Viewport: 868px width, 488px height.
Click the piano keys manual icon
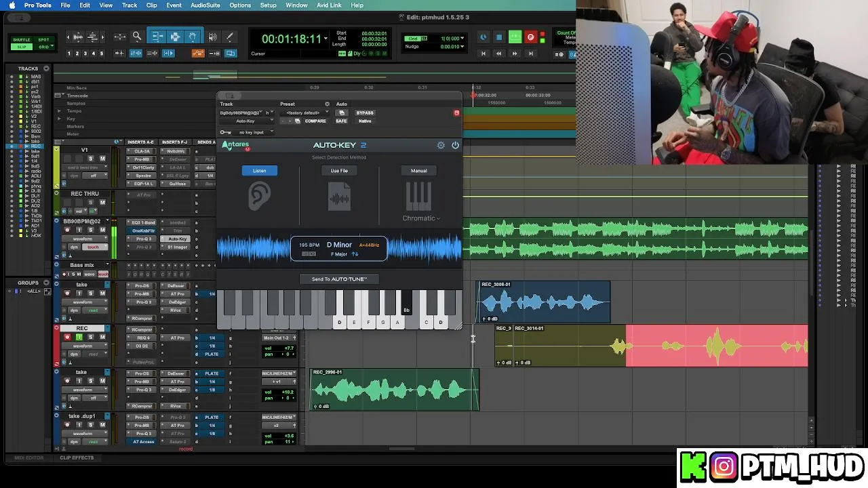[x=418, y=197]
